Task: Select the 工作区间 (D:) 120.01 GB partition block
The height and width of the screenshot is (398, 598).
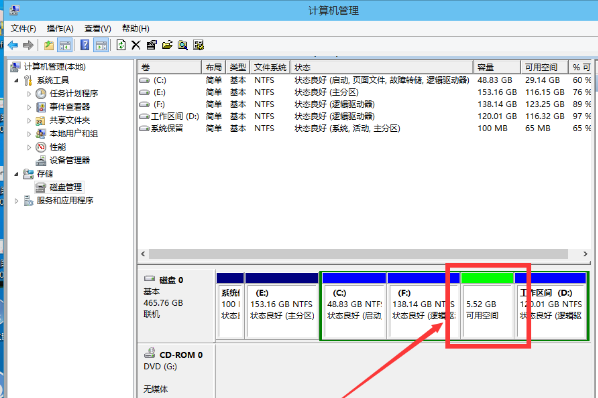Action: coord(551,306)
